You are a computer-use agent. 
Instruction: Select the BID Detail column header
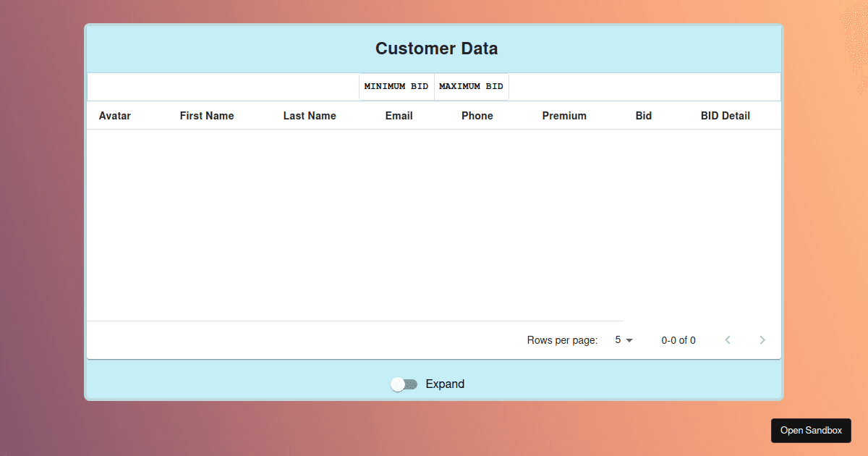[725, 115]
